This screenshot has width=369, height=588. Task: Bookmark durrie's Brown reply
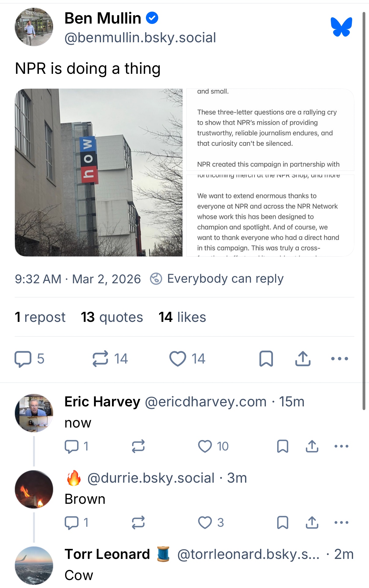pos(283,522)
